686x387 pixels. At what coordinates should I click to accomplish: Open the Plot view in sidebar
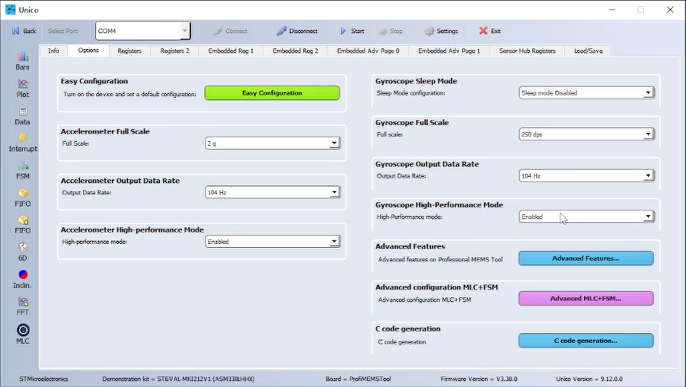point(23,88)
